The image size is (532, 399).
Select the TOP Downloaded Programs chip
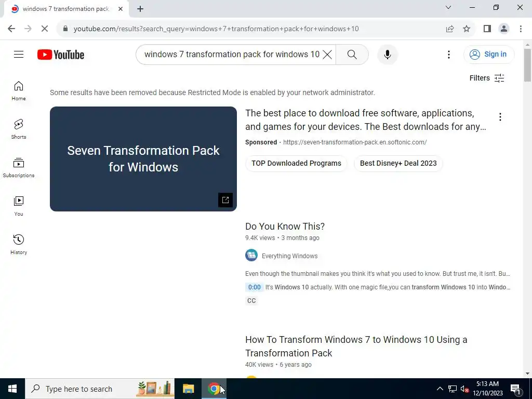click(296, 163)
